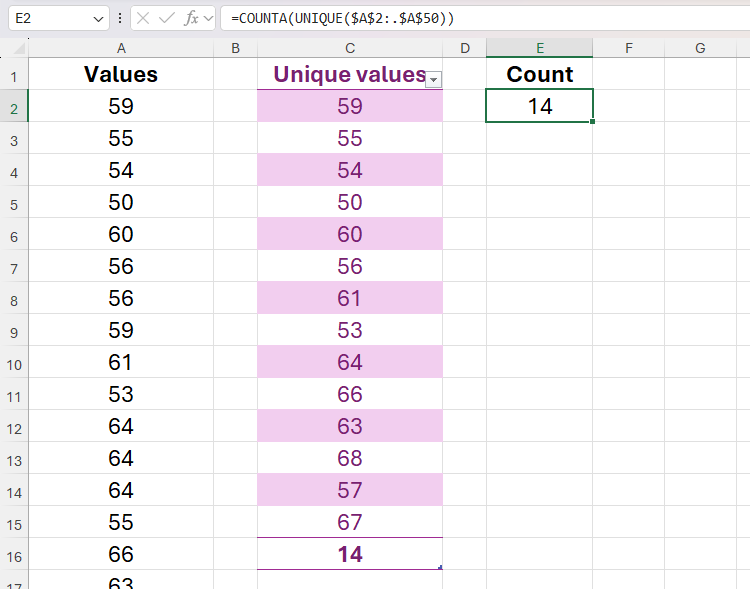Click pink shaded cell containing 61
This screenshot has width=750, height=589.
[349, 298]
